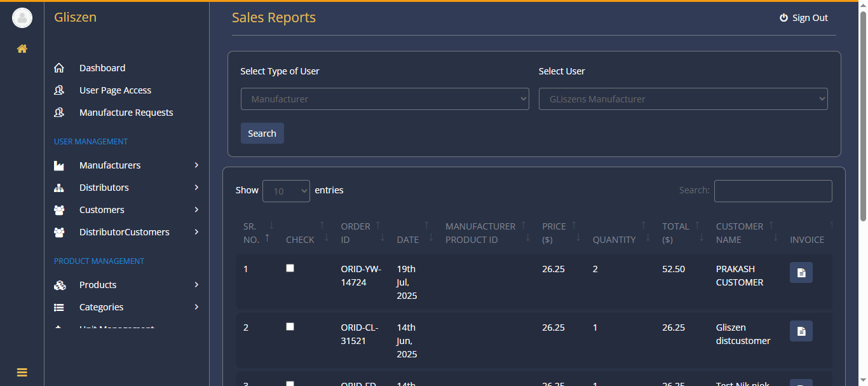Select Customers in the sidebar

click(102, 210)
